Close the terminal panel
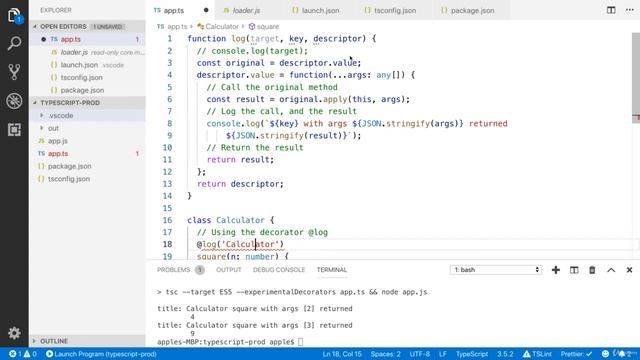The height and width of the screenshot is (360, 640). (629, 270)
